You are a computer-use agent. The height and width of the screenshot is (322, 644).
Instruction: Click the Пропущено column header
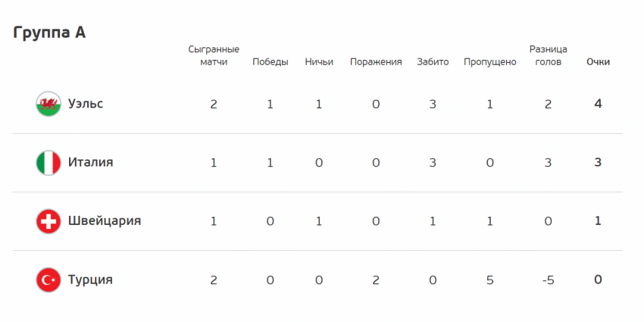[490, 62]
